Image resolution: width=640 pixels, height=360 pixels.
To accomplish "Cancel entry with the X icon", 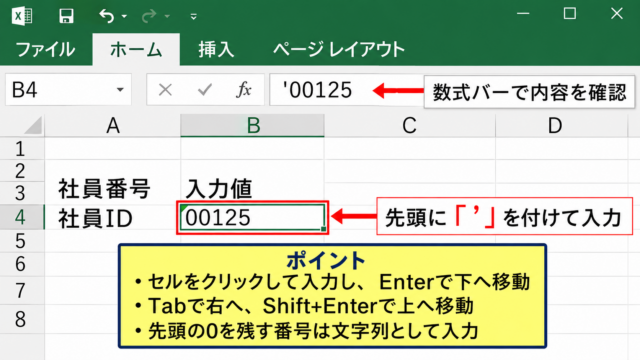I will click(165, 89).
